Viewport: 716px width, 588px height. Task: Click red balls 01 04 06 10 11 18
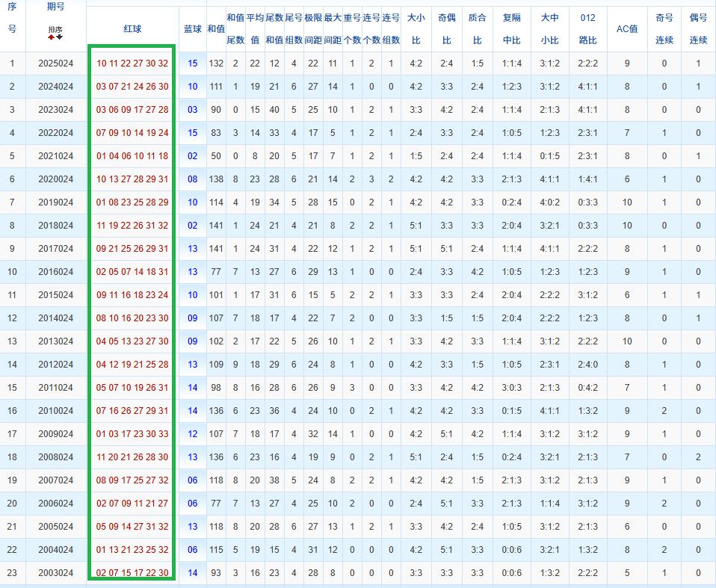[x=132, y=156]
